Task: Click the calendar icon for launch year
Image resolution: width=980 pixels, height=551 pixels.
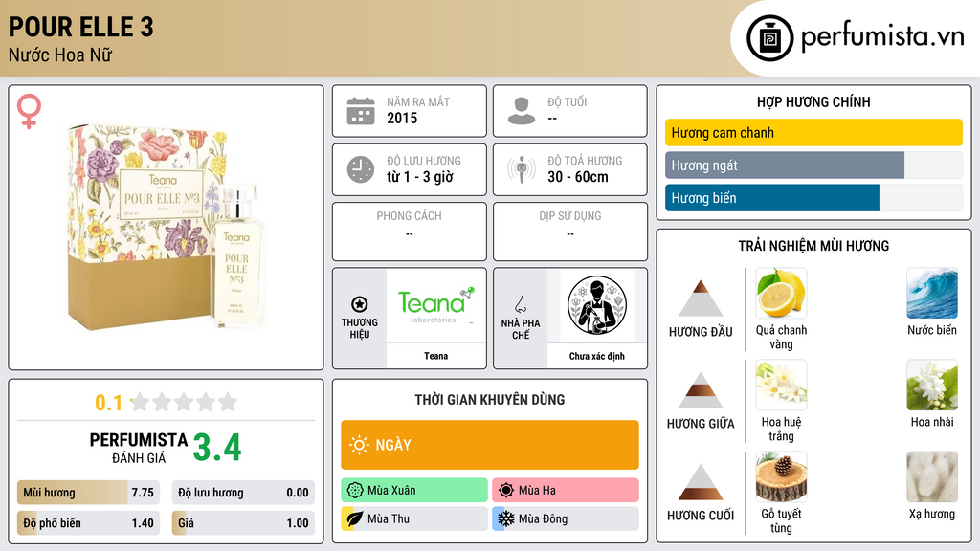Action: (x=361, y=111)
